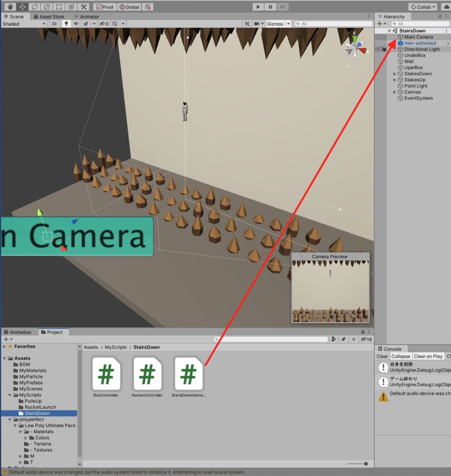451x476 pixels.
Task: Toggle Pivot mode in the toolbar
Action: tap(105, 7)
